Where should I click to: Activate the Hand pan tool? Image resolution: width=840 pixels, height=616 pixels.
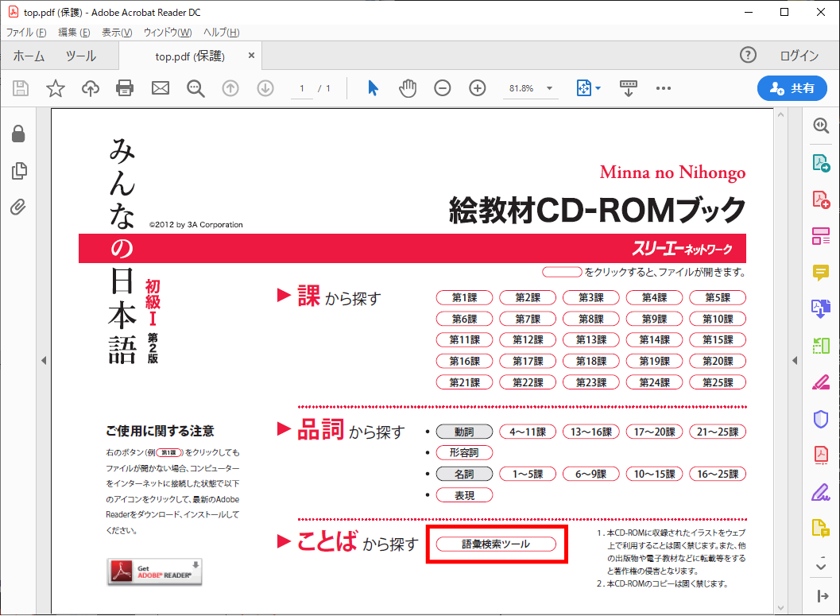[x=408, y=88]
